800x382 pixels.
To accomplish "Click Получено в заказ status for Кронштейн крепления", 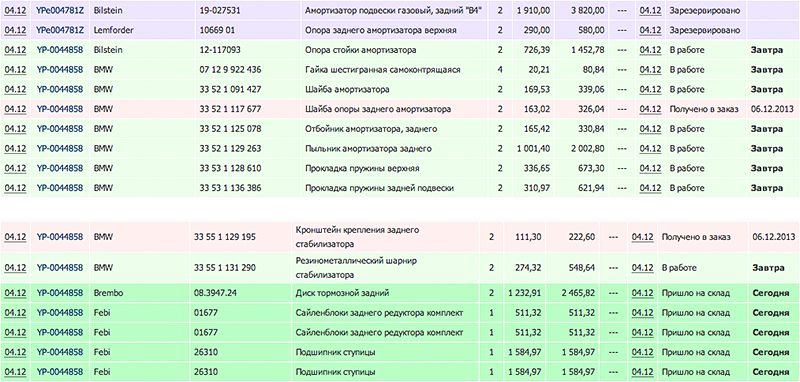I will 696,237.
